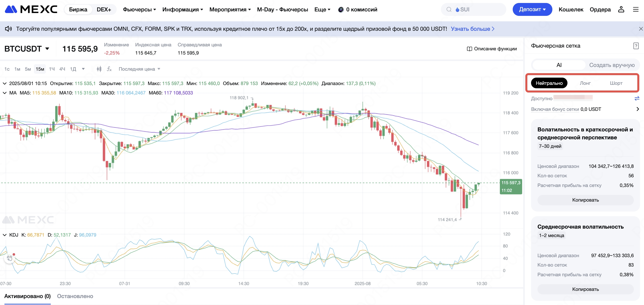The width and height of the screenshot is (644, 305).
Task: Open candlestick chart type icon
Action: click(99, 69)
